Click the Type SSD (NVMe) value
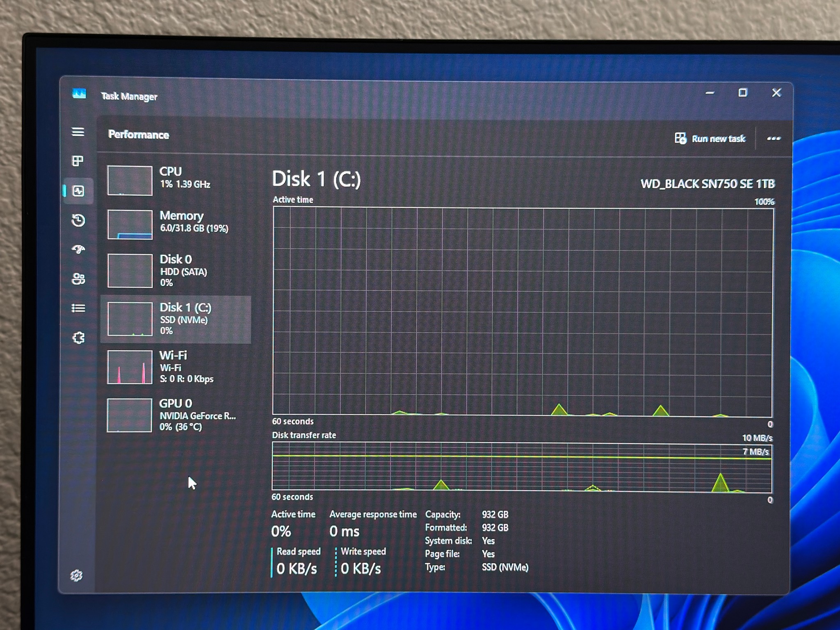The height and width of the screenshot is (630, 840). tap(505, 567)
